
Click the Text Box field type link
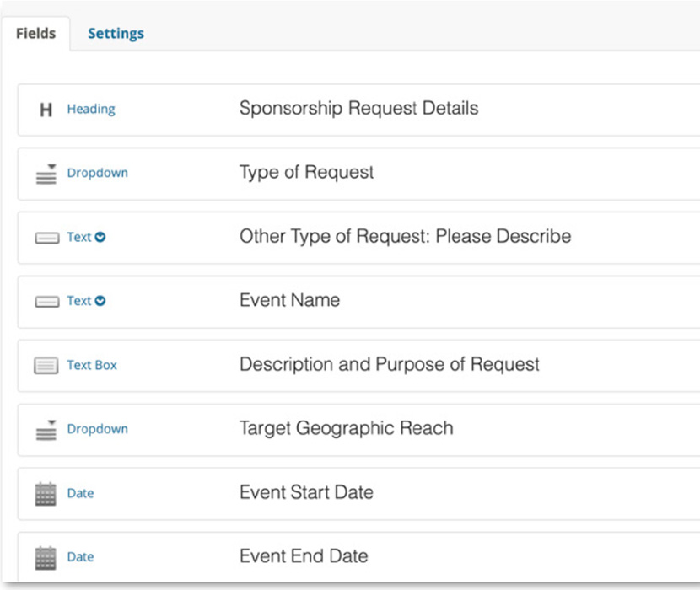[92, 366]
